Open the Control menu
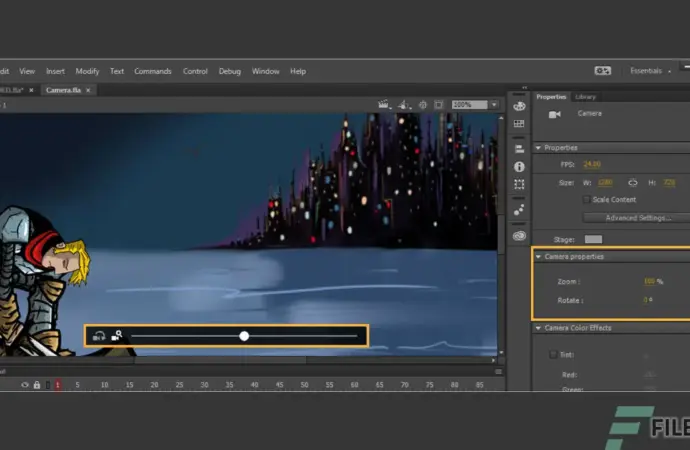The width and height of the screenshot is (690, 450). click(195, 71)
